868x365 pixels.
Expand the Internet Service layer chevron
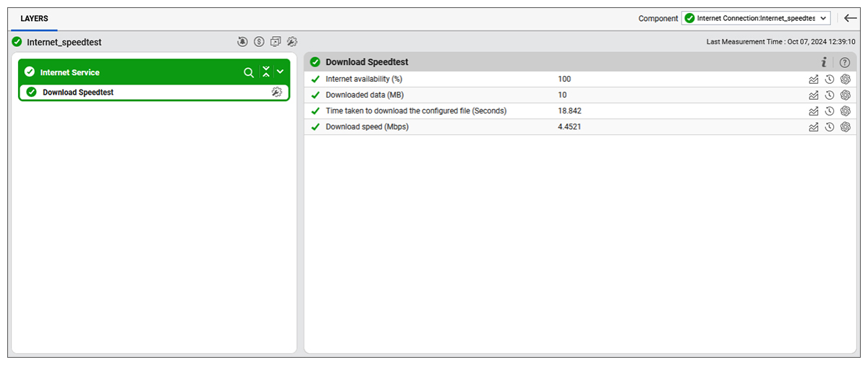[x=281, y=72]
